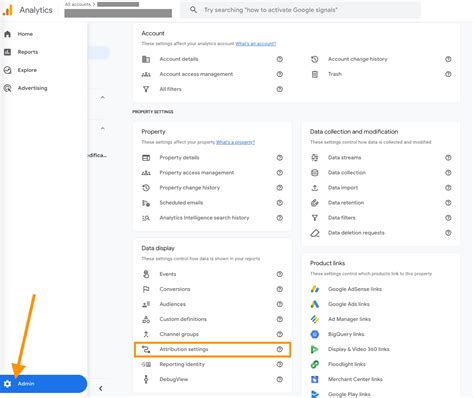Click the search magnifier icon
The width and height of the screenshot is (474, 398).
click(x=193, y=10)
